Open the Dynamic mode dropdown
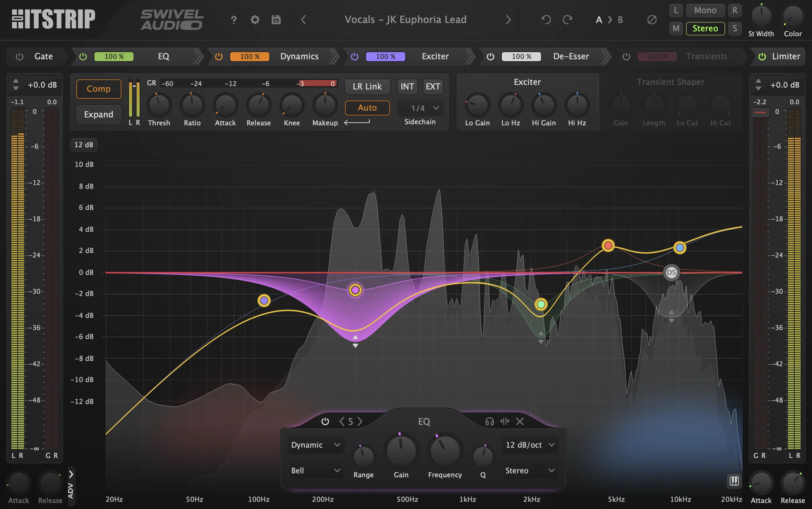The width and height of the screenshot is (812, 509). pos(315,445)
